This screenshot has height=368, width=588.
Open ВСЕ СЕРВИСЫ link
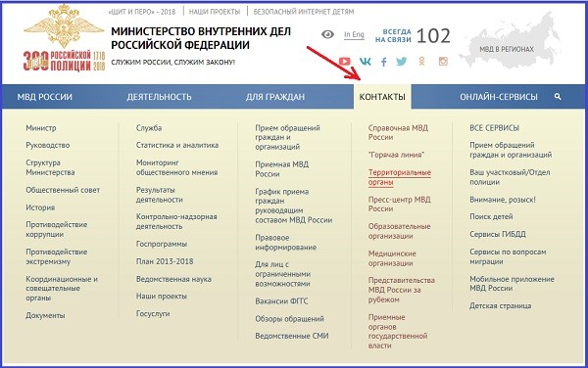(x=494, y=128)
